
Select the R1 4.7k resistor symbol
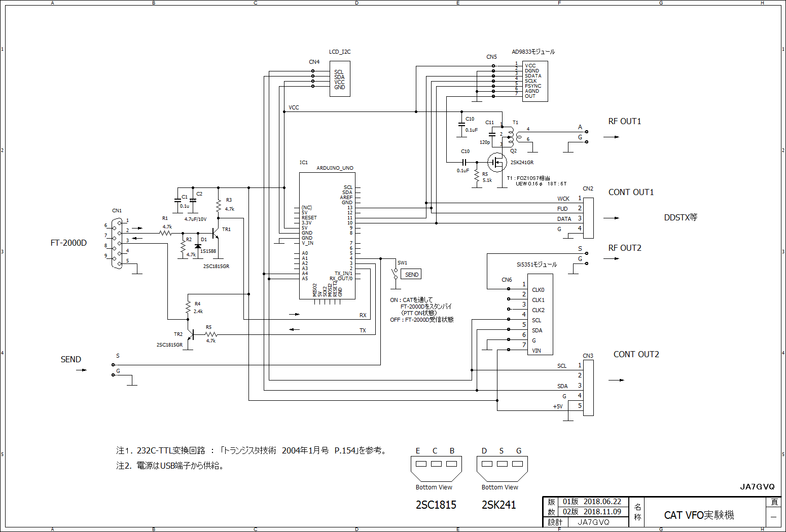165,234
